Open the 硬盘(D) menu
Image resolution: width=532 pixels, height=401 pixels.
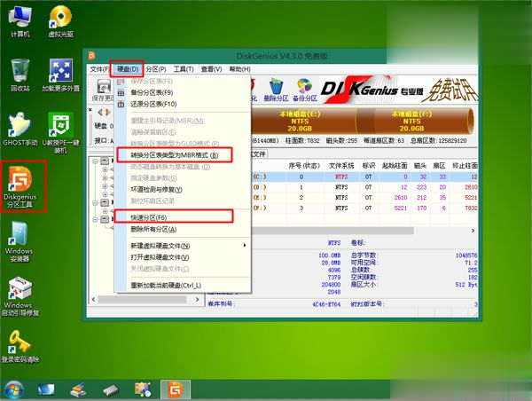[x=127, y=69]
